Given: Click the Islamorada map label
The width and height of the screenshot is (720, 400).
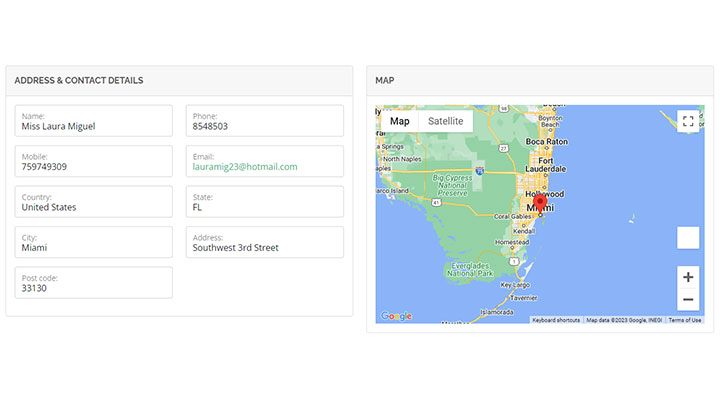Looking at the screenshot, I should pyautogui.click(x=497, y=312).
